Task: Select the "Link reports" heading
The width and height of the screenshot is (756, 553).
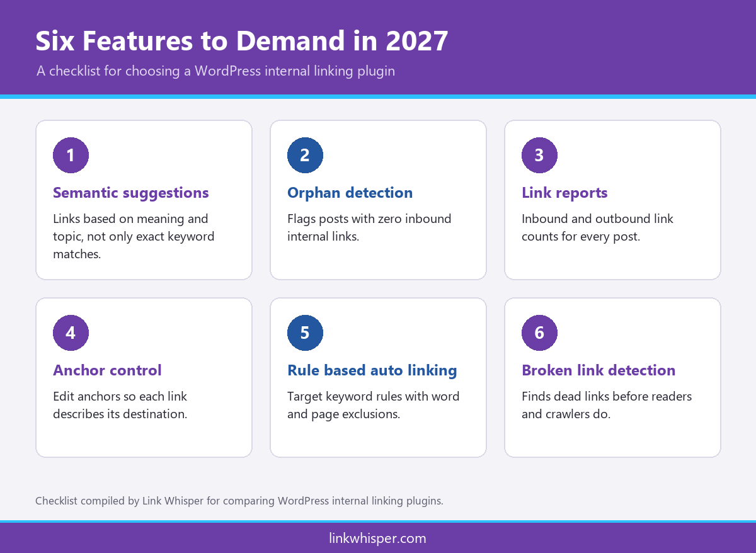Action: pyautogui.click(x=564, y=193)
